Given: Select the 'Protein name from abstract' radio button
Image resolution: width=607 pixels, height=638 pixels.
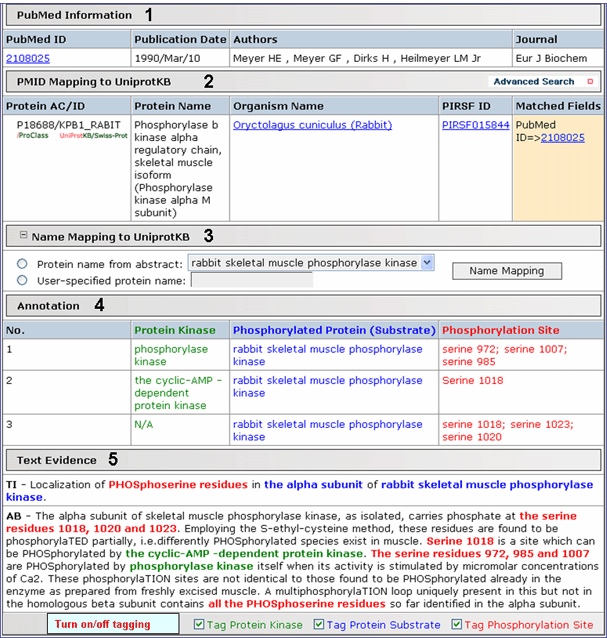Looking at the screenshot, I should [21, 263].
